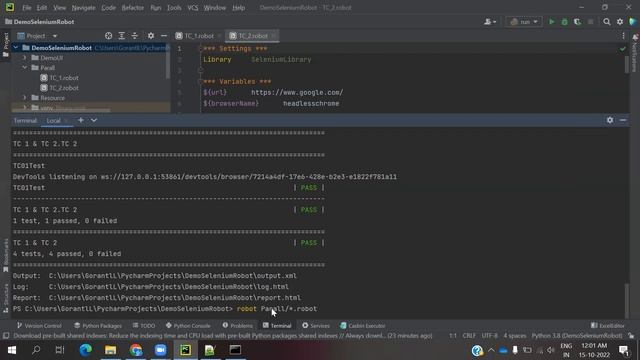640x360 pixels.
Task: Open Microsoft Edge from the taskbar
Action: (86, 350)
